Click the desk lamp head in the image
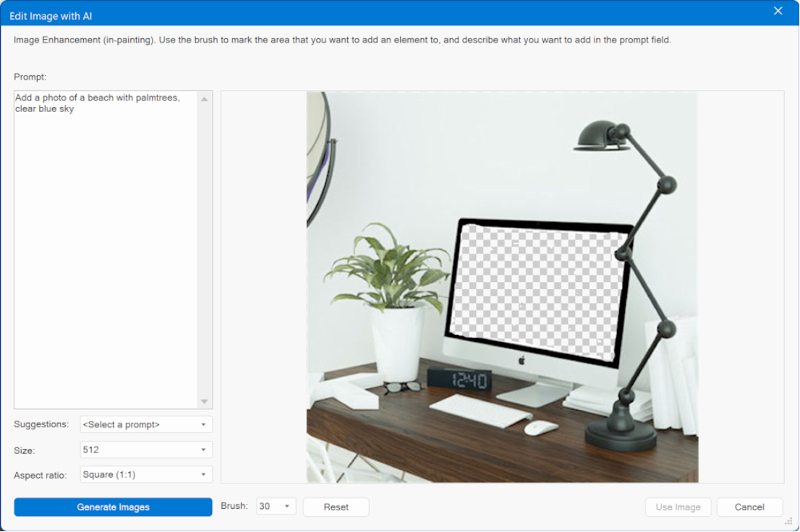 click(600, 139)
